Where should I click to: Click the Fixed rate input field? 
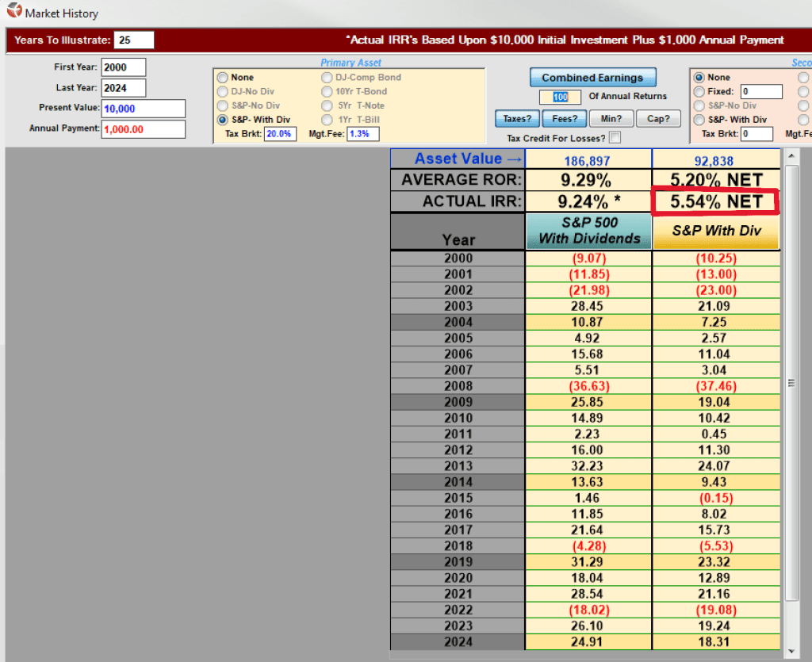point(761,92)
